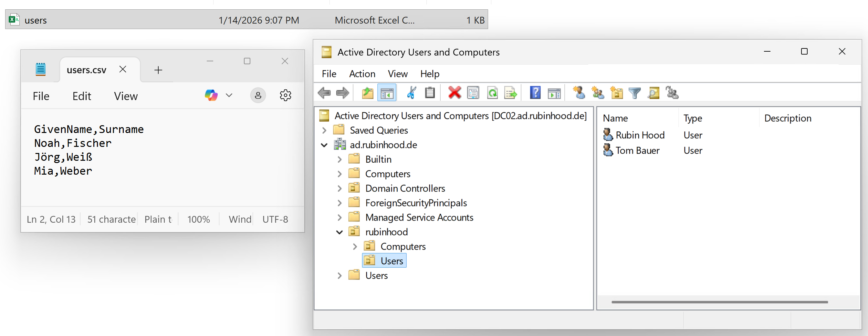
Task: Open Notepad's Edit menu
Action: coord(81,96)
